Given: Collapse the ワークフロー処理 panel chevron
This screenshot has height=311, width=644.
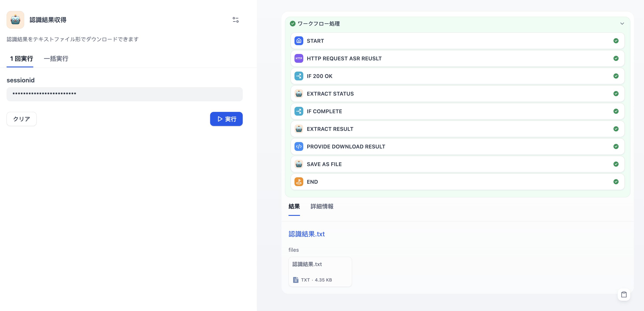Looking at the screenshot, I should [622, 24].
